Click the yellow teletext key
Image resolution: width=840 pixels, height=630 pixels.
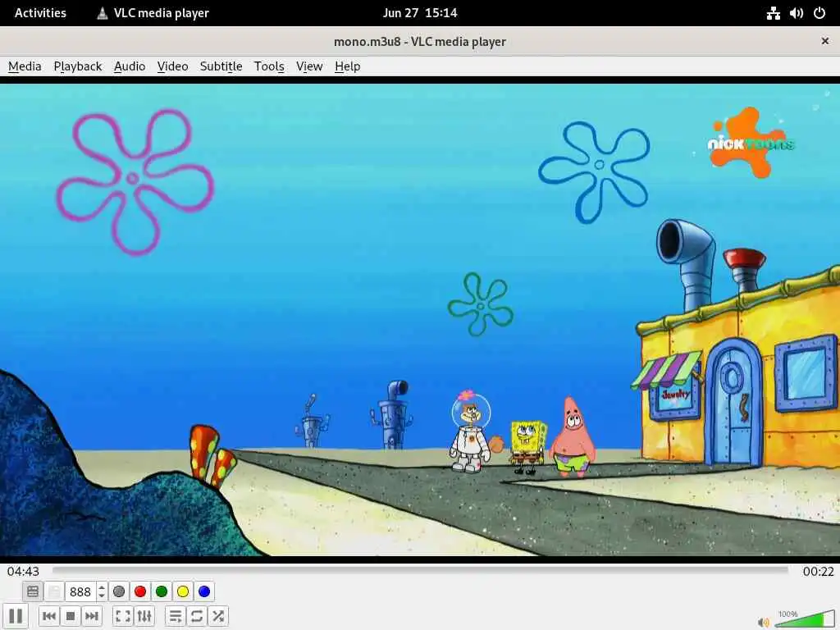pos(183,591)
